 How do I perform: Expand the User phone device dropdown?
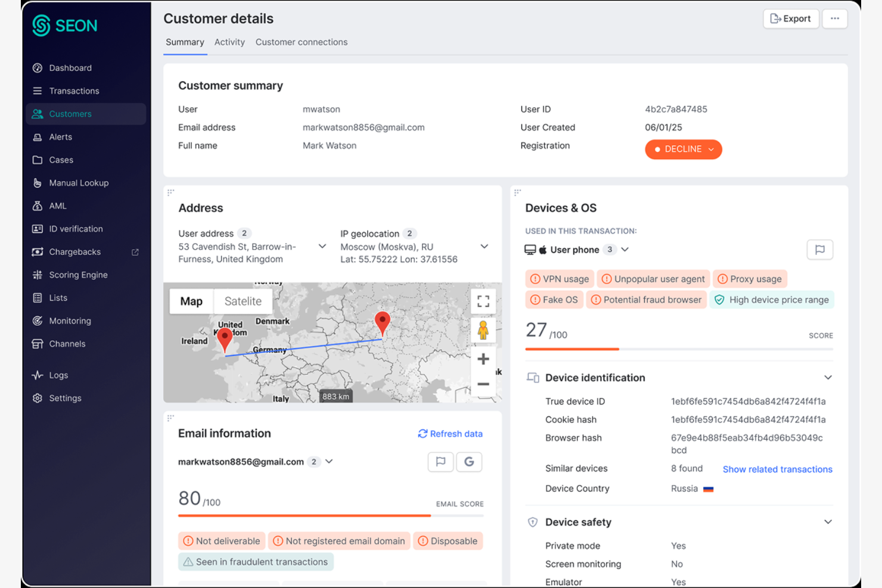click(x=625, y=250)
